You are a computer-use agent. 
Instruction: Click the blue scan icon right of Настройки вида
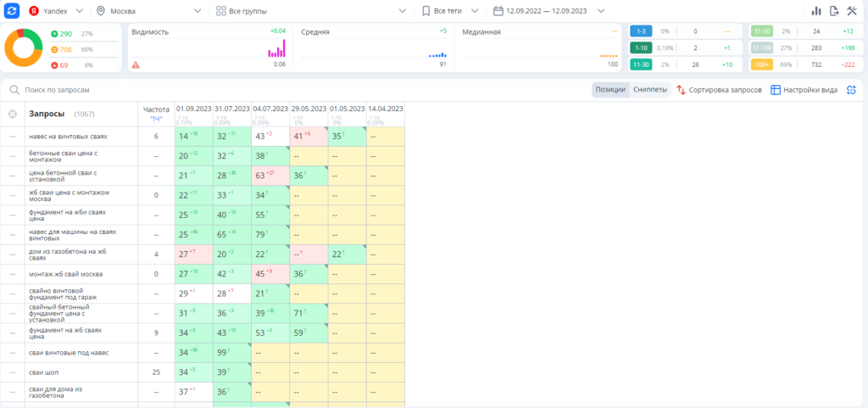tap(851, 90)
